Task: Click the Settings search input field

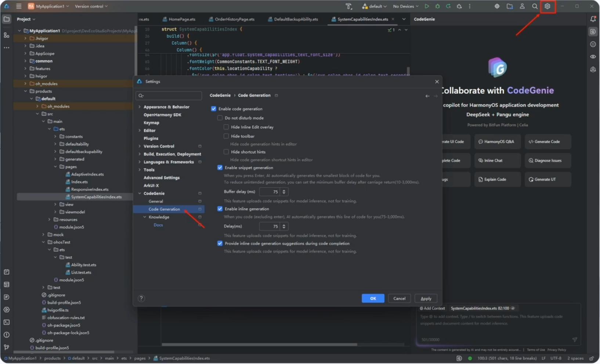Action: coord(169,95)
